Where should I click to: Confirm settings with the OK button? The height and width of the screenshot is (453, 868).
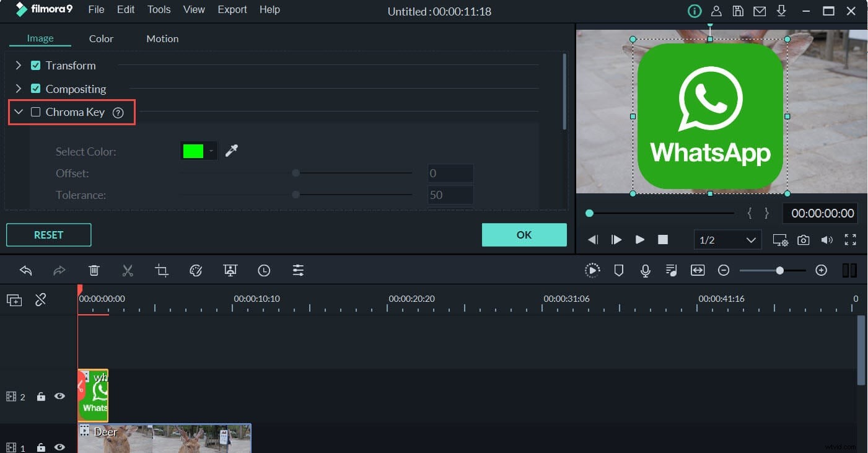click(x=524, y=235)
